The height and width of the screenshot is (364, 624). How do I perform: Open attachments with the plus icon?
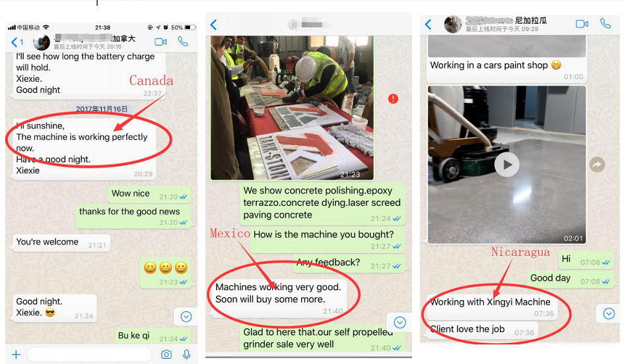pyautogui.click(x=17, y=354)
